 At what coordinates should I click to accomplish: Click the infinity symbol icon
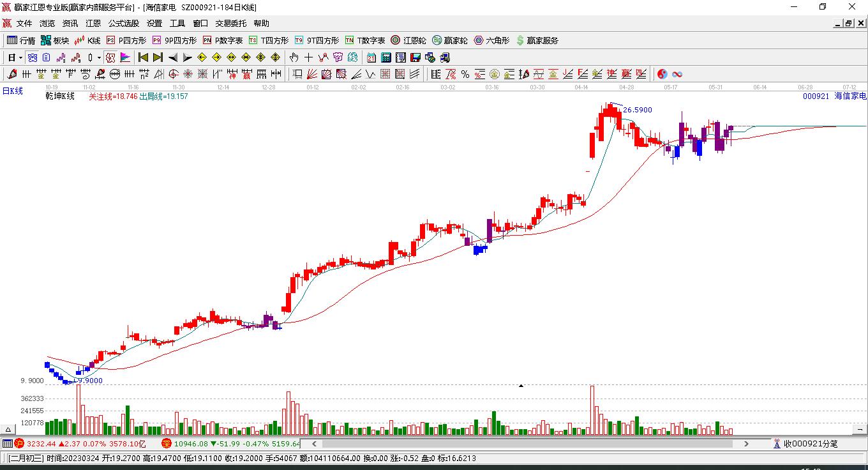coord(677,74)
